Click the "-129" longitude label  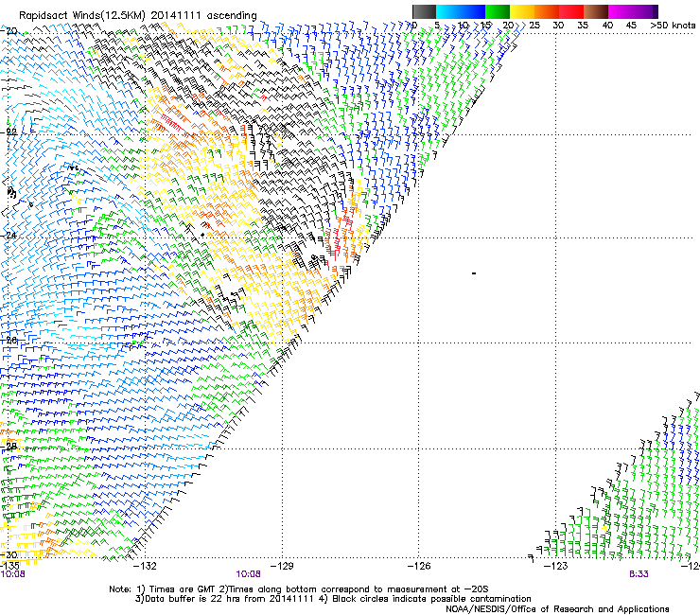click(x=282, y=567)
